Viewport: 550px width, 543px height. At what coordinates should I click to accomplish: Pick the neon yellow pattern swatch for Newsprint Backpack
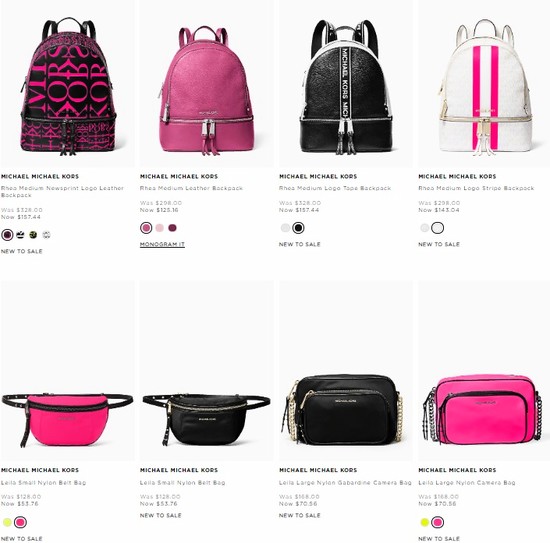[x=33, y=235]
